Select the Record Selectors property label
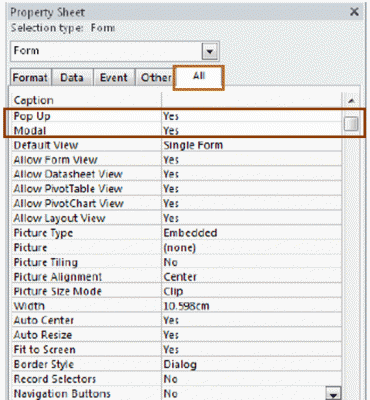Image resolution: width=370 pixels, height=400 pixels. [55, 379]
